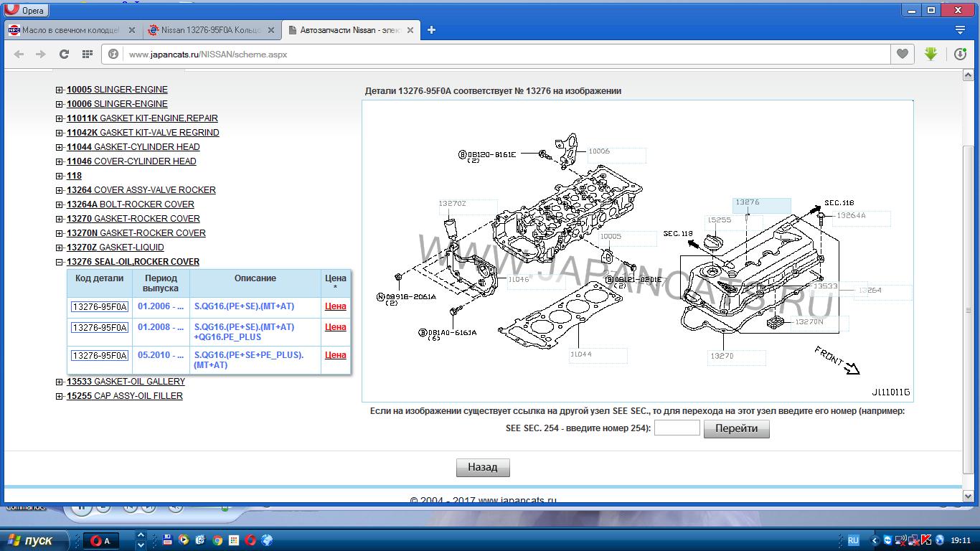Expand 15255 CAP ASSY-OIL FILLER node
This screenshot has height=551, width=980.
[60, 396]
